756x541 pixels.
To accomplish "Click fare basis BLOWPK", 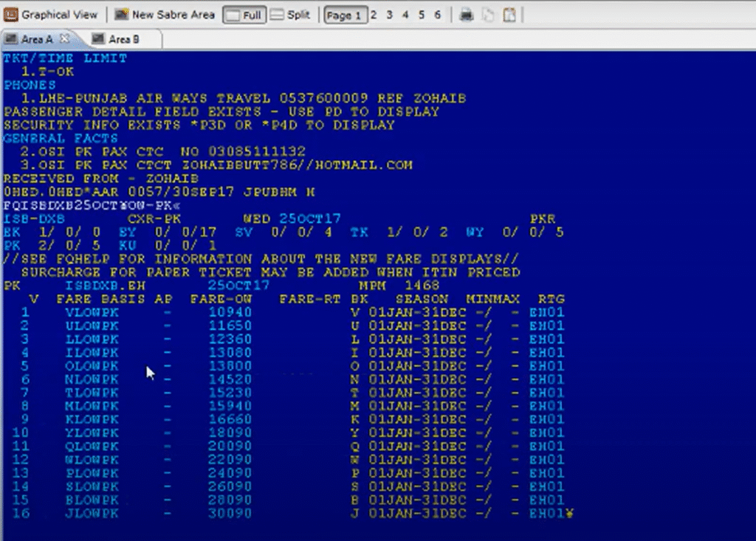I will tap(92, 500).
